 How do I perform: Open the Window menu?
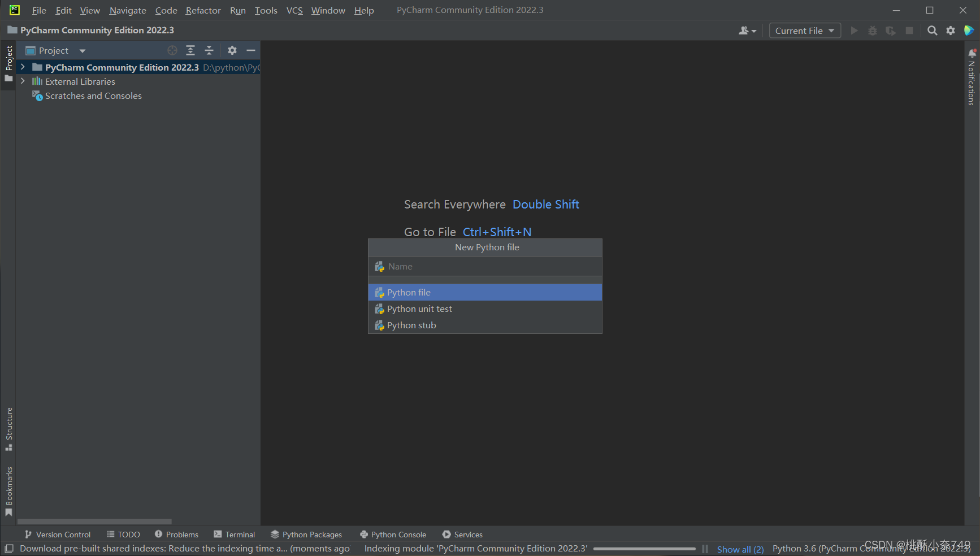(328, 10)
